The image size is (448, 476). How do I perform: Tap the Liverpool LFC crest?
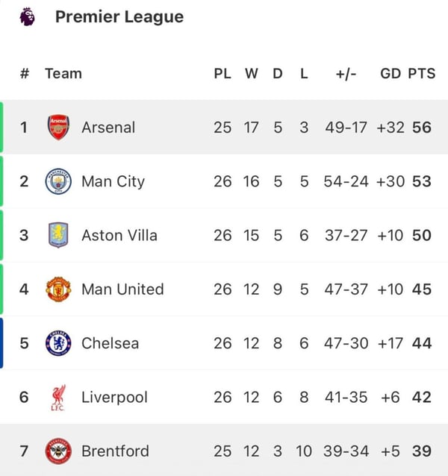click(x=57, y=398)
